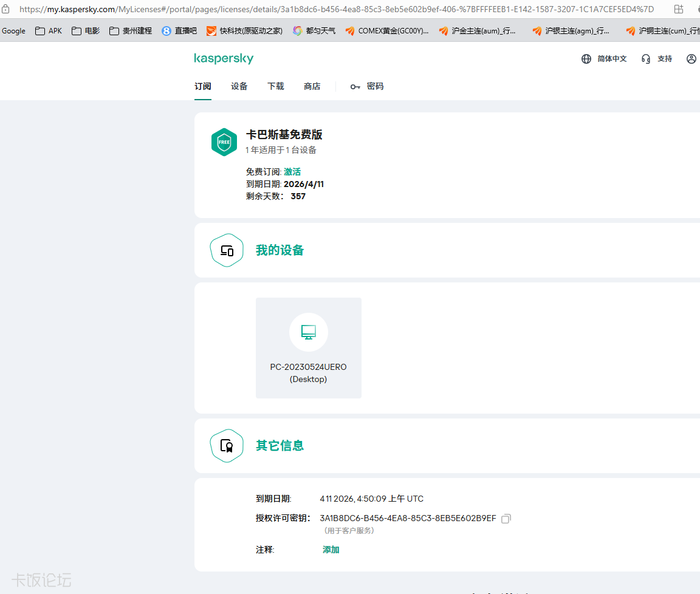Viewport: 700px width, 594px height.
Task: Click the 我的设备 devices hexagon icon
Action: (227, 250)
